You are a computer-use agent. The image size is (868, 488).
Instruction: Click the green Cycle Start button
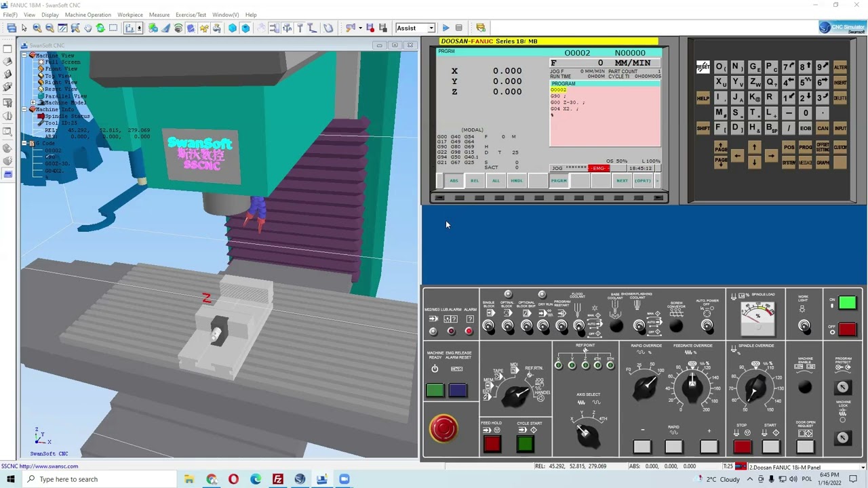point(524,445)
